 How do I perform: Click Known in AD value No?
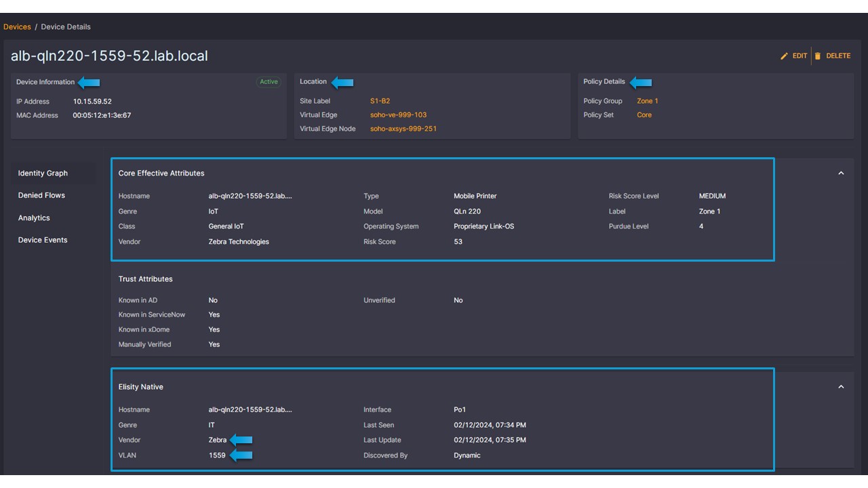click(213, 300)
